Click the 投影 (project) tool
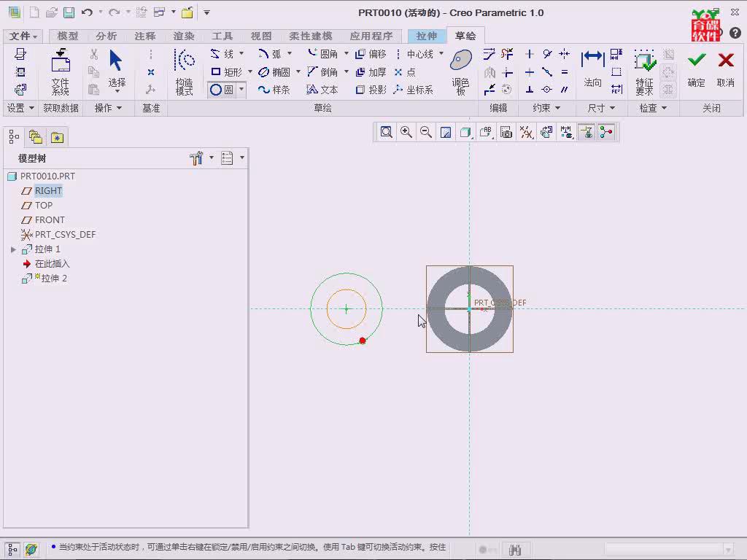Image resolution: width=747 pixels, height=560 pixels. [x=371, y=90]
